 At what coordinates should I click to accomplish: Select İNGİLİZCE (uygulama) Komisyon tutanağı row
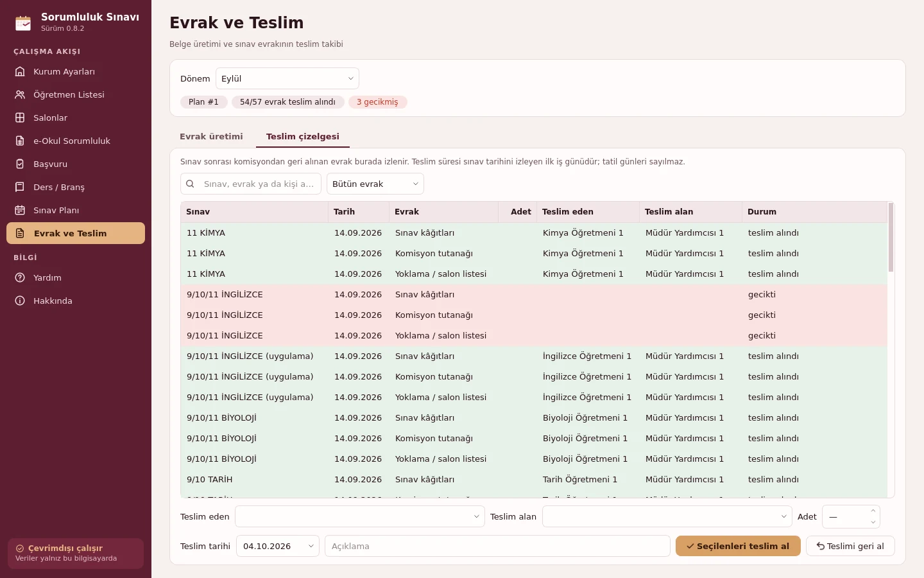(534, 377)
